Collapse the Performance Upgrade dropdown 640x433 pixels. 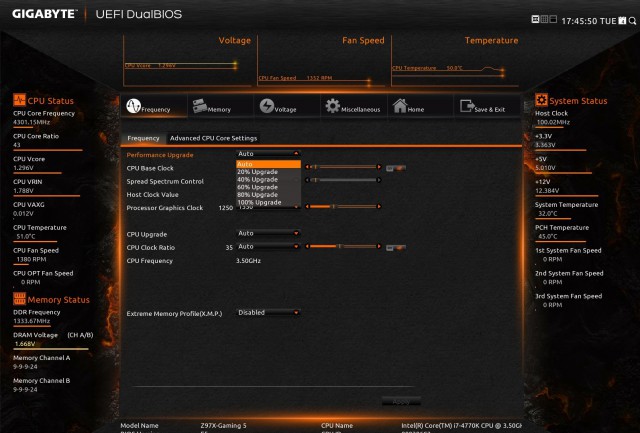(x=268, y=154)
